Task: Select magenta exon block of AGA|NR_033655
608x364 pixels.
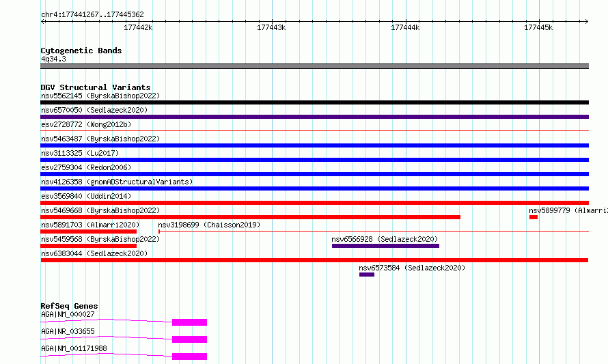Action: point(190,339)
